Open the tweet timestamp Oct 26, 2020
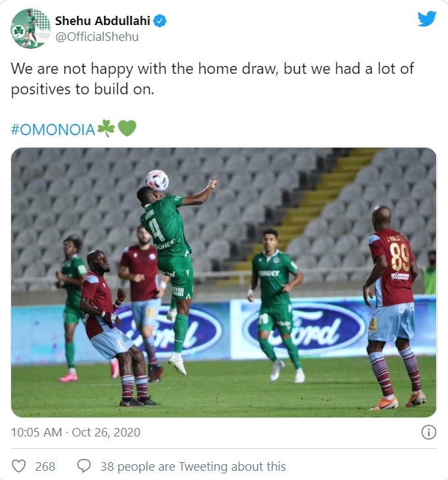The height and width of the screenshot is (480, 448). point(106,433)
